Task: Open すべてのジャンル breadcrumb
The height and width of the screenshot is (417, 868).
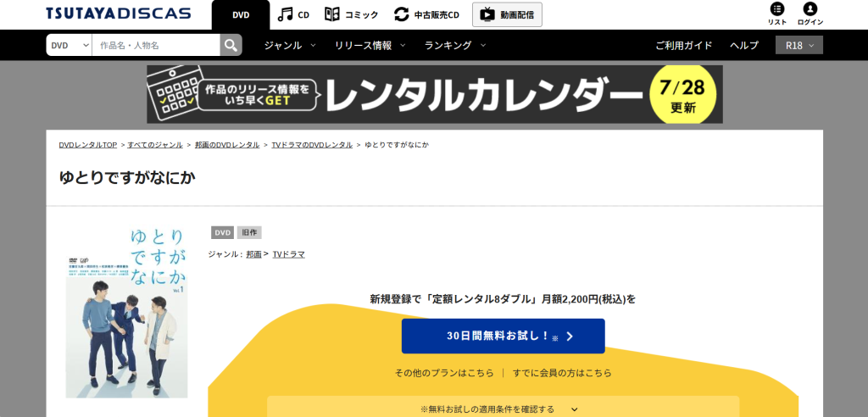Action: coord(155,145)
